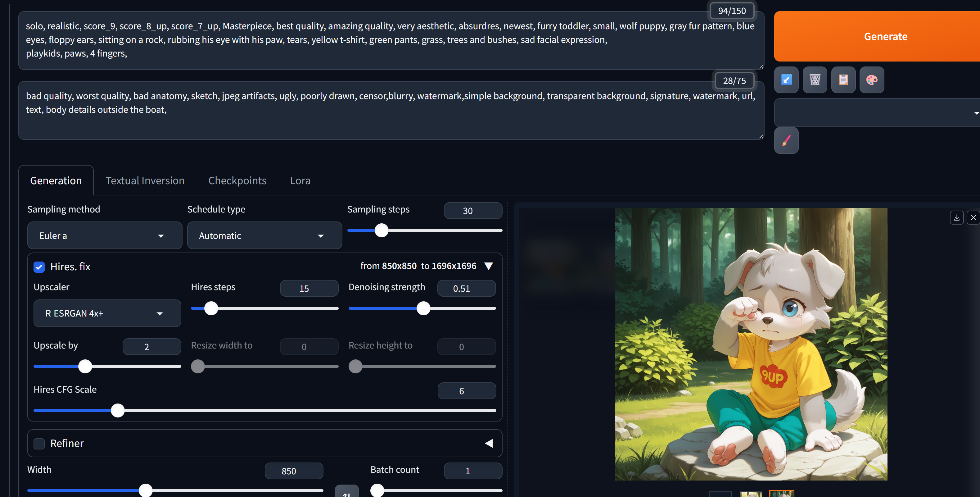Screen dimensions: 980x497
Task: Click the blue arrow read-prompt icon
Action: [786, 80]
